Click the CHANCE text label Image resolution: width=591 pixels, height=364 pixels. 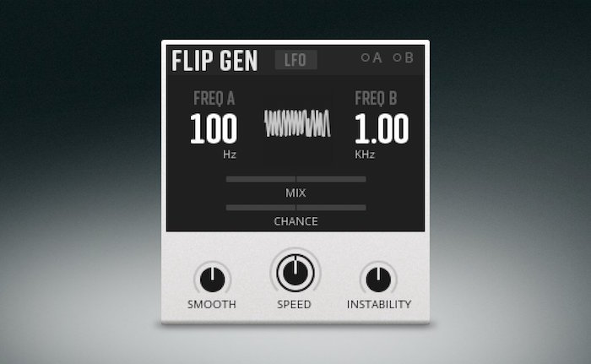click(295, 221)
